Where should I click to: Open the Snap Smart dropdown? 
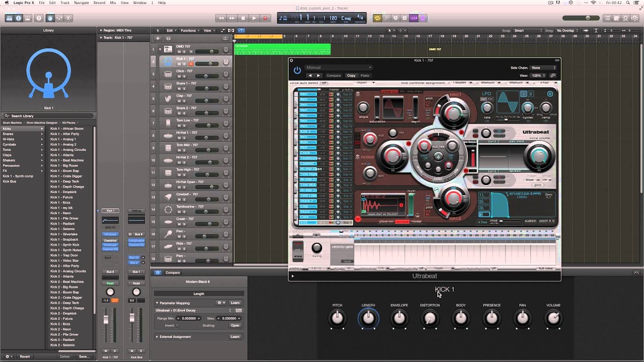click(527, 31)
